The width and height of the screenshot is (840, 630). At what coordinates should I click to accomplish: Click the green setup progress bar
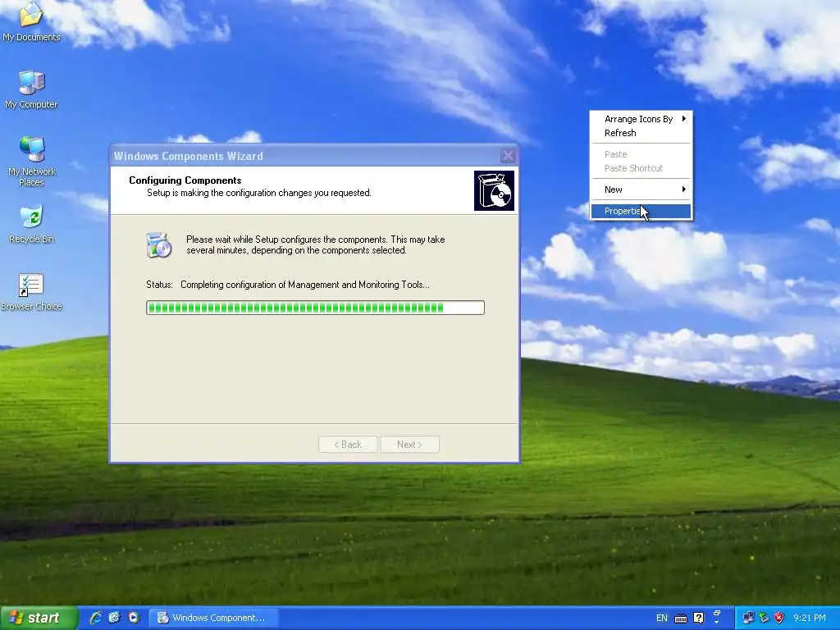pyautogui.click(x=315, y=308)
